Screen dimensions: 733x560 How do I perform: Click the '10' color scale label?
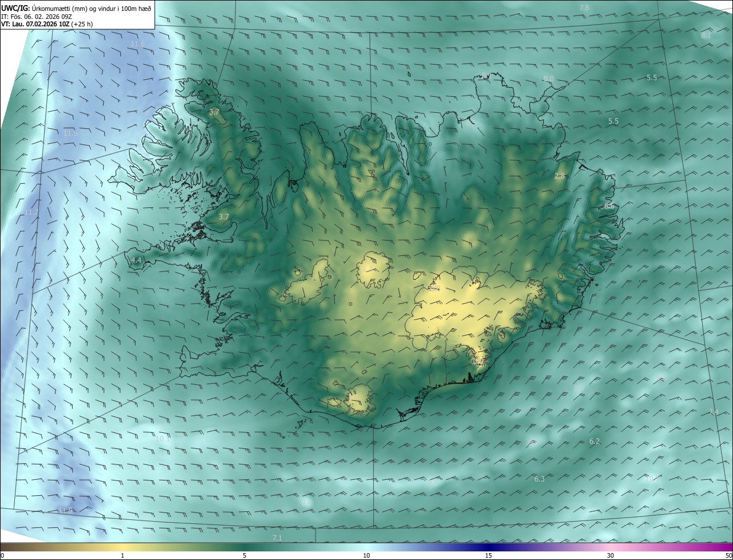coord(366,555)
